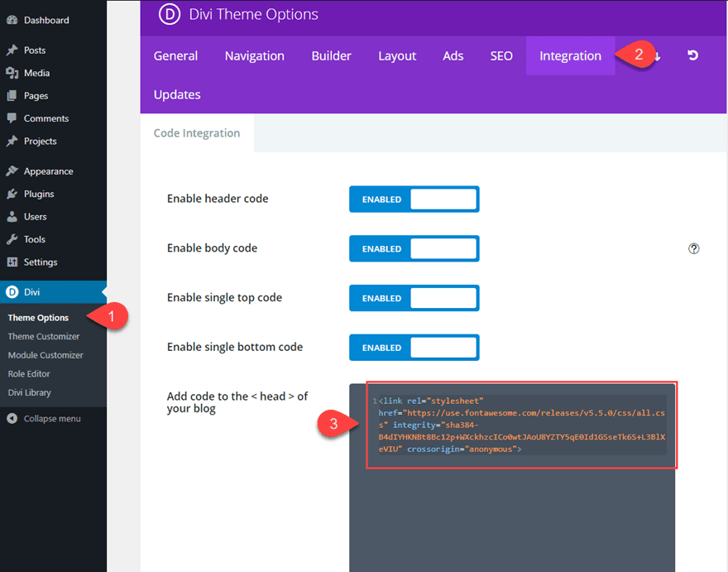This screenshot has height=572, width=728.
Task: Open the Posts menu item
Action: (x=35, y=50)
